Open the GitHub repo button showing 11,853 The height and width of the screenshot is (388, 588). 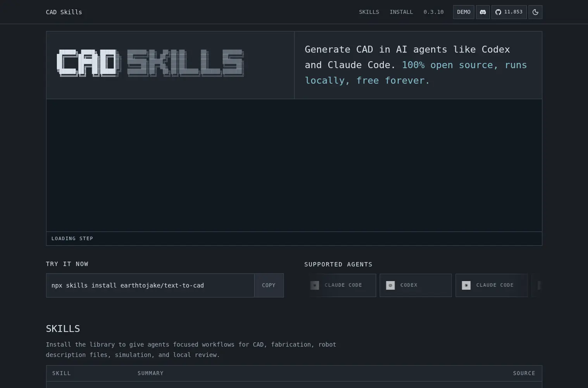pos(509,12)
